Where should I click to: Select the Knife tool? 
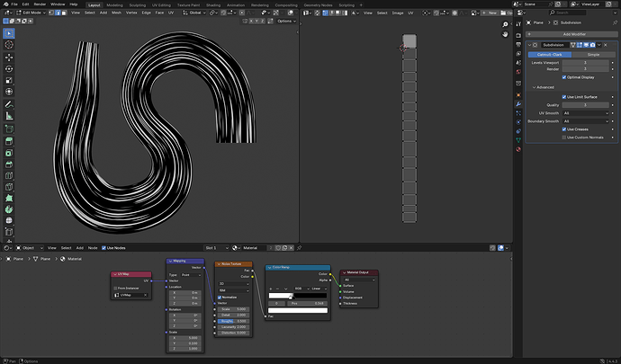point(9,187)
